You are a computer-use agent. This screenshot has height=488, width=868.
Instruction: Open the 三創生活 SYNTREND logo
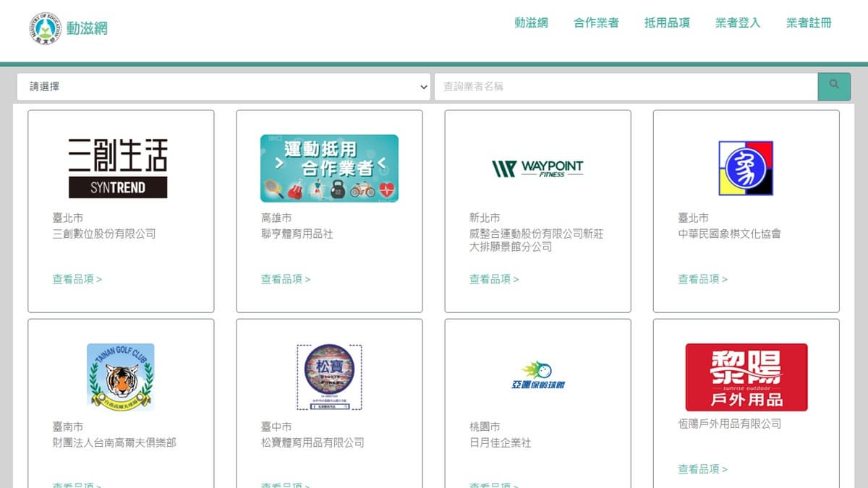tap(118, 168)
